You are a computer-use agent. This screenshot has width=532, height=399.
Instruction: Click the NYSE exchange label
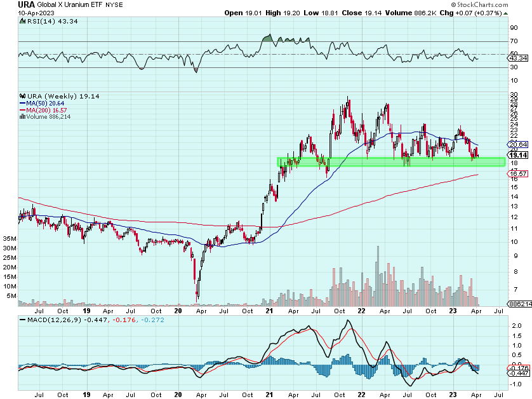(114, 4)
